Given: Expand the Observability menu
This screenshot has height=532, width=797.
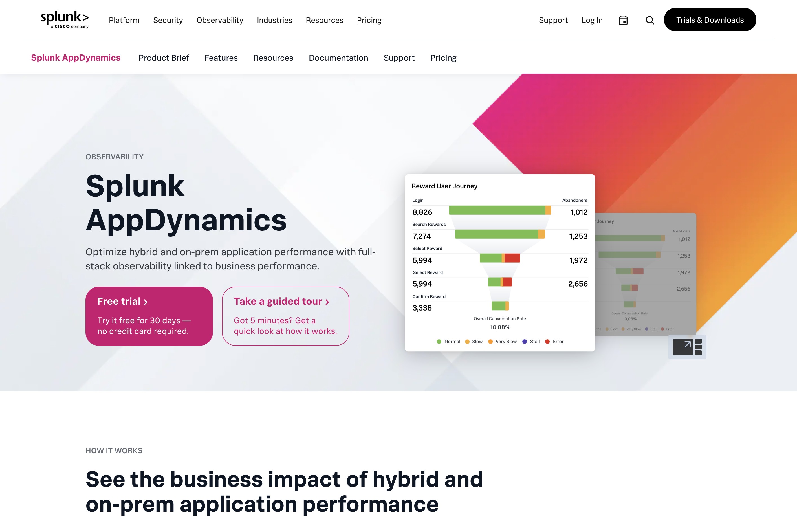Looking at the screenshot, I should (220, 20).
